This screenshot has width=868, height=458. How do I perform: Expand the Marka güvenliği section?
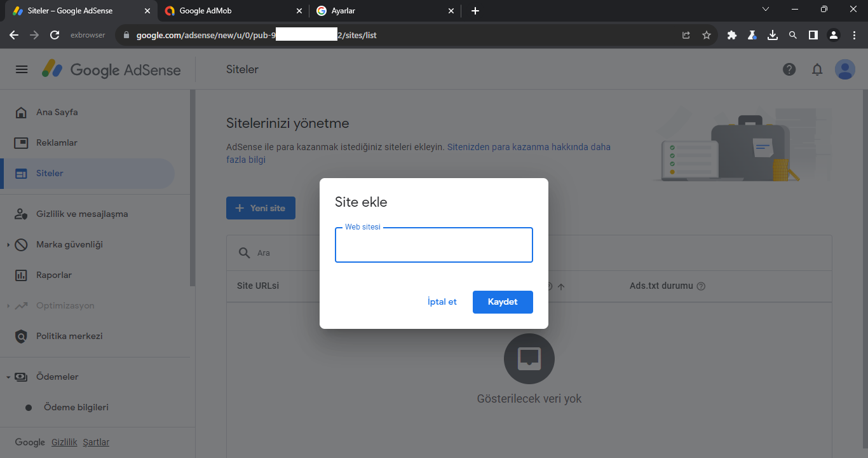(8, 245)
